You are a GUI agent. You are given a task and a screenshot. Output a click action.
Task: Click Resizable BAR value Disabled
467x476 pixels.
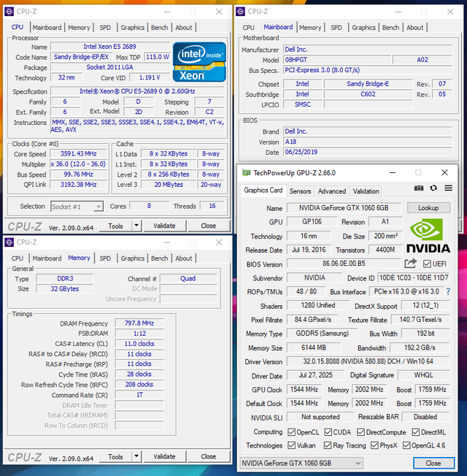(x=425, y=417)
